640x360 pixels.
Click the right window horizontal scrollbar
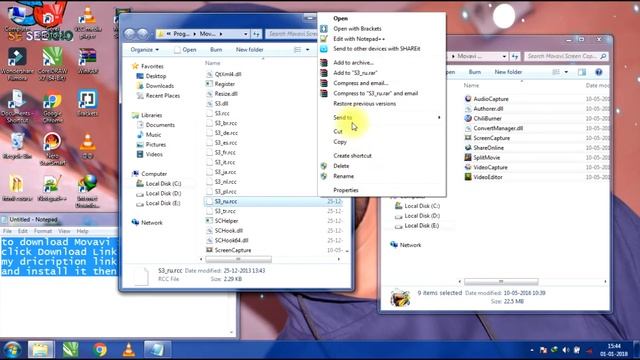pyautogui.click(x=501, y=282)
